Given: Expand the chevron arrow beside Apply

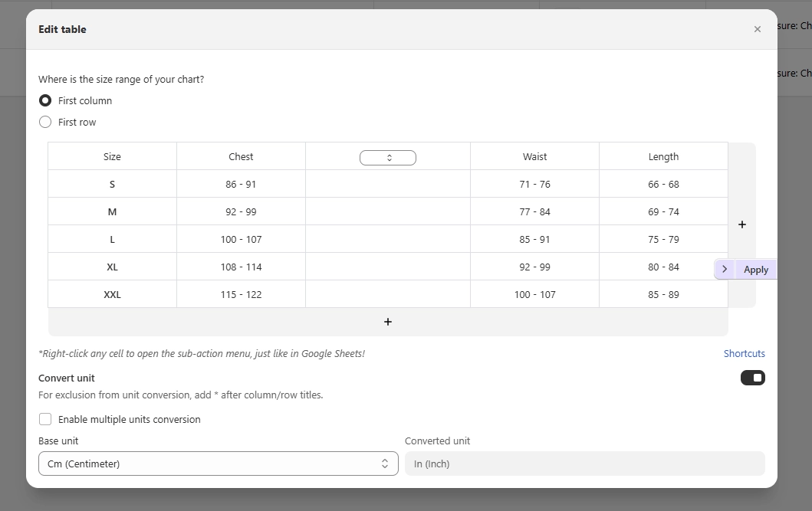Looking at the screenshot, I should pyautogui.click(x=725, y=269).
